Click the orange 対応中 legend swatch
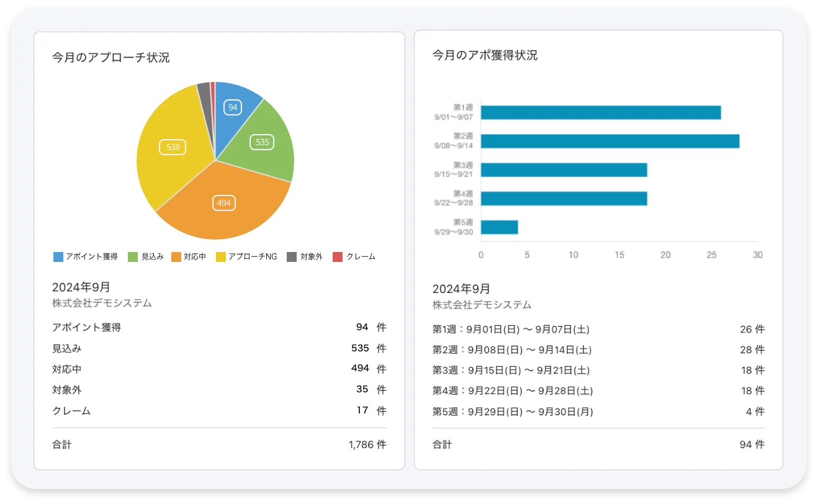Viewport: 818px width, 504px height. click(176, 257)
